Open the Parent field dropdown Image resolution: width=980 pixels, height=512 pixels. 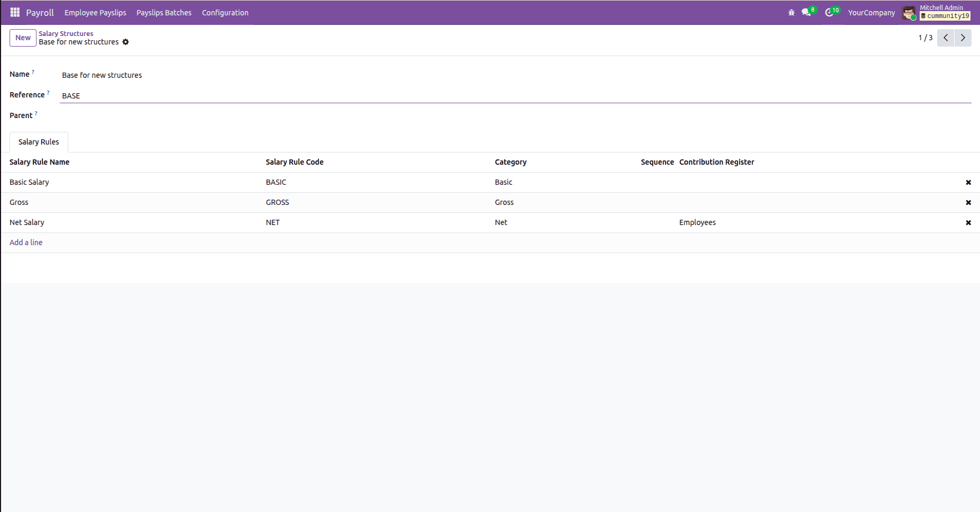[515, 116]
